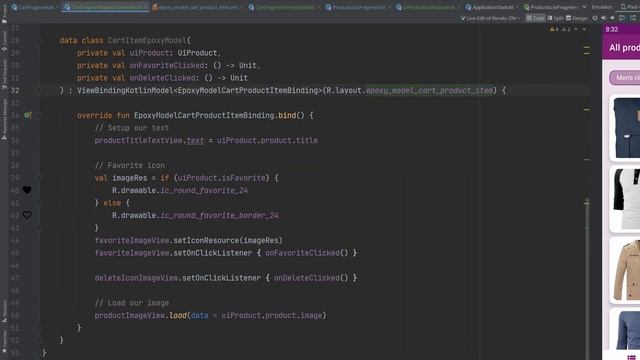Go to next highlighted problem arrow

point(584,29)
